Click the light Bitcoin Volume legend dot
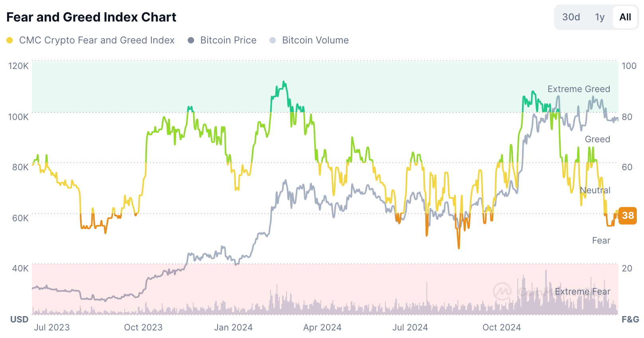644x338 pixels. click(x=273, y=40)
